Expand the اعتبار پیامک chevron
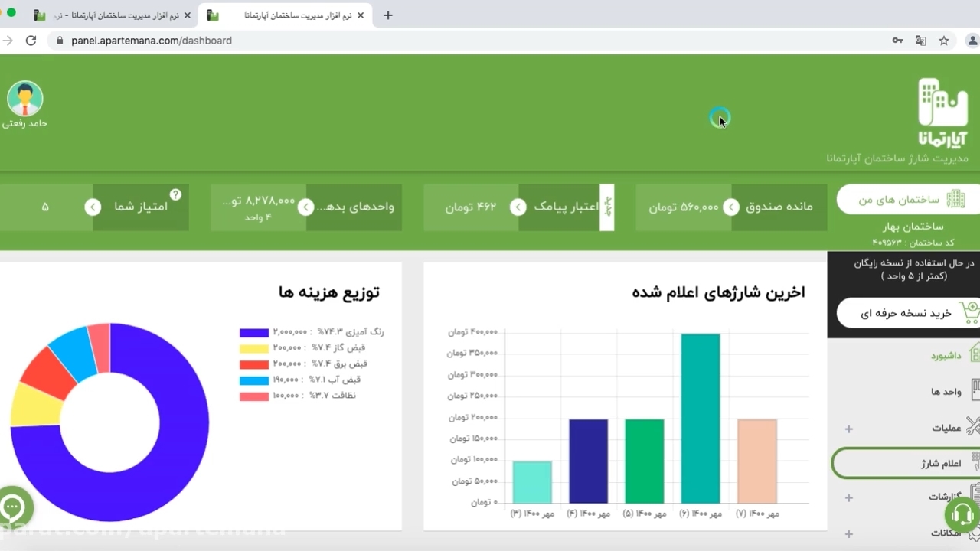 coord(518,207)
